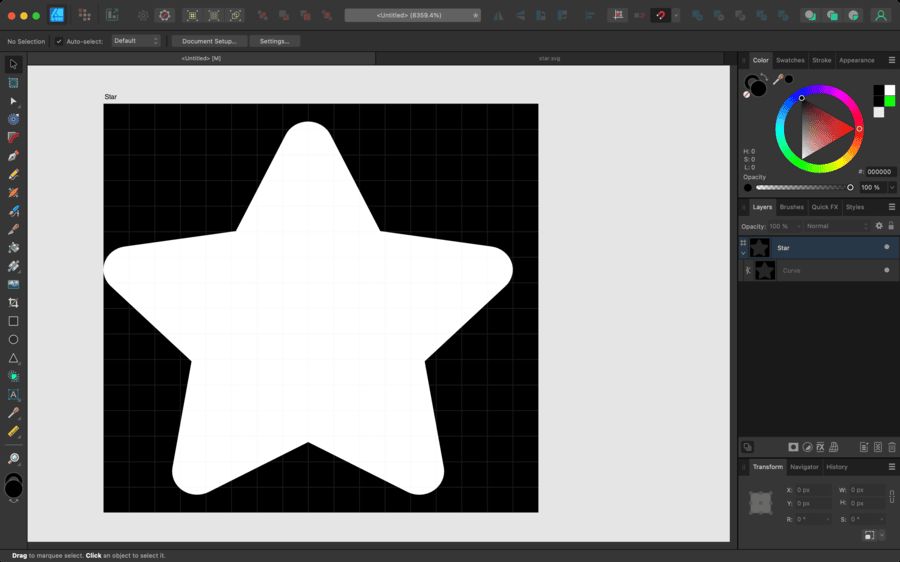This screenshot has width=900, height=562.
Task: Toggle visibility dot of Curve layer
Action: pyautogui.click(x=887, y=270)
